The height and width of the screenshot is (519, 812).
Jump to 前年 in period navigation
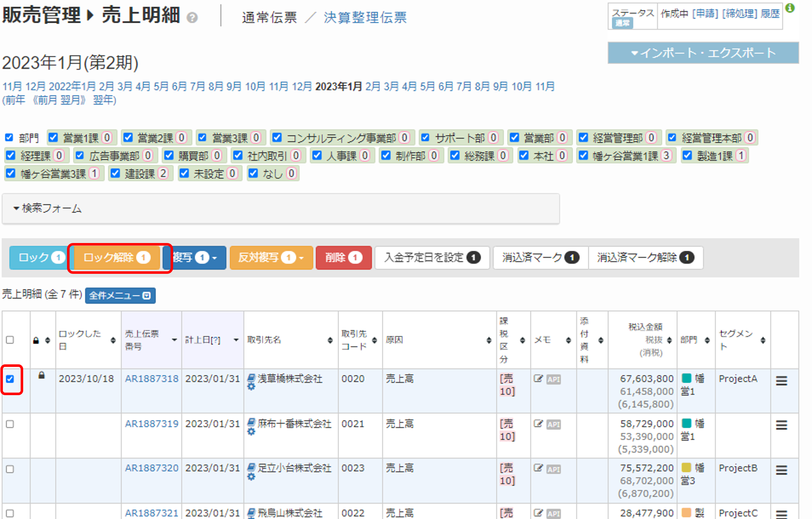click(x=15, y=100)
